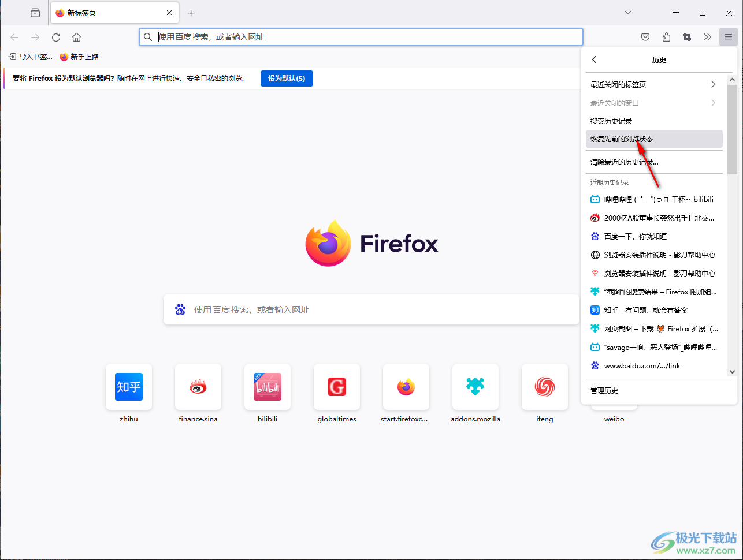Screen dimensions: 743x560
Task: Open the list all tabs dropdown arrow
Action: pyautogui.click(x=628, y=13)
